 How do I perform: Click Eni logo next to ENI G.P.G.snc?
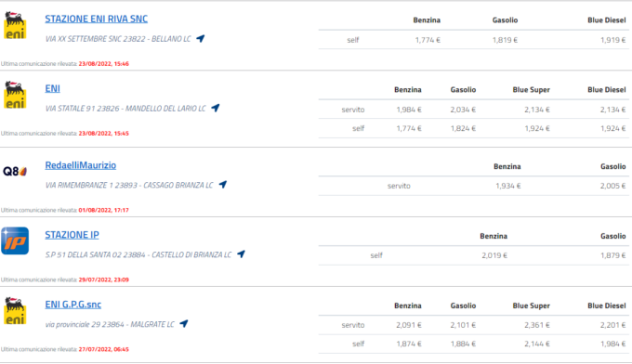tap(15, 311)
